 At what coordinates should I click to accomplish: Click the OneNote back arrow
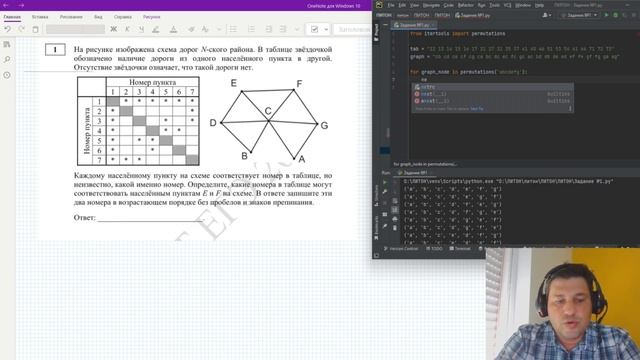coord(6,5)
